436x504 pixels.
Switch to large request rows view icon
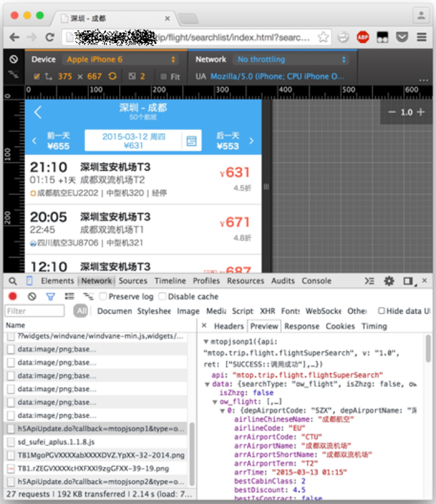(x=69, y=296)
